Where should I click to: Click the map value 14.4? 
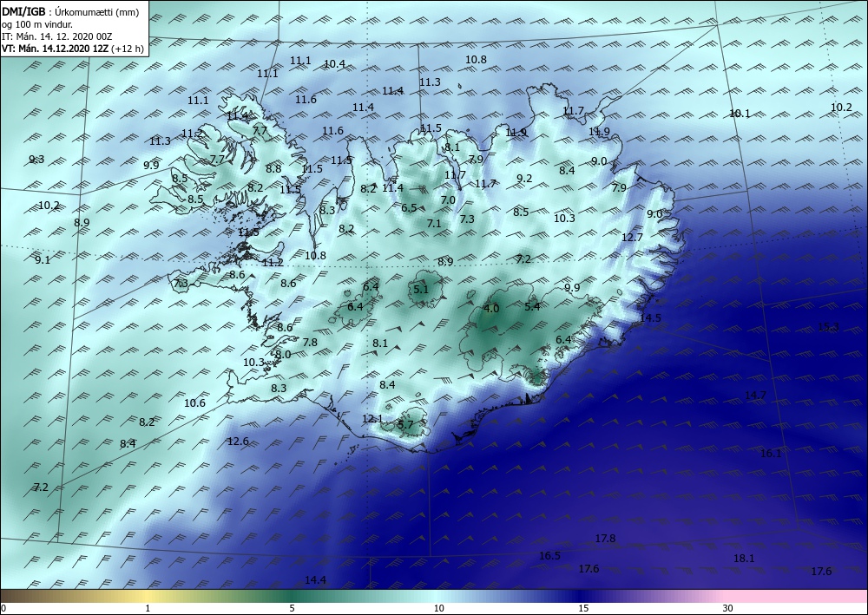click(316, 580)
